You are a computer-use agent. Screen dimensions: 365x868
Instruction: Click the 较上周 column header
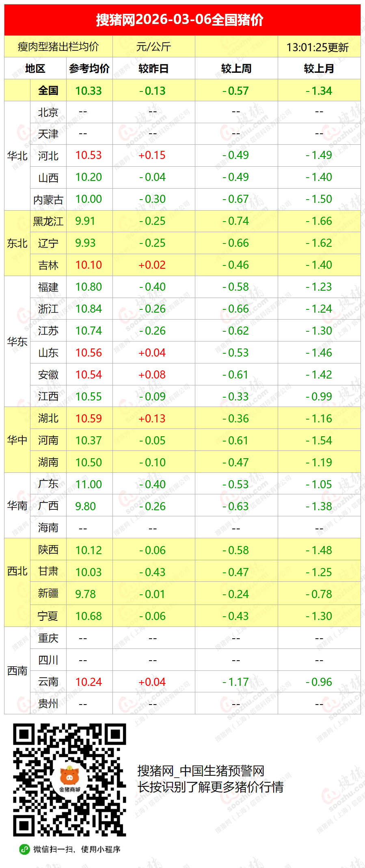(x=236, y=69)
